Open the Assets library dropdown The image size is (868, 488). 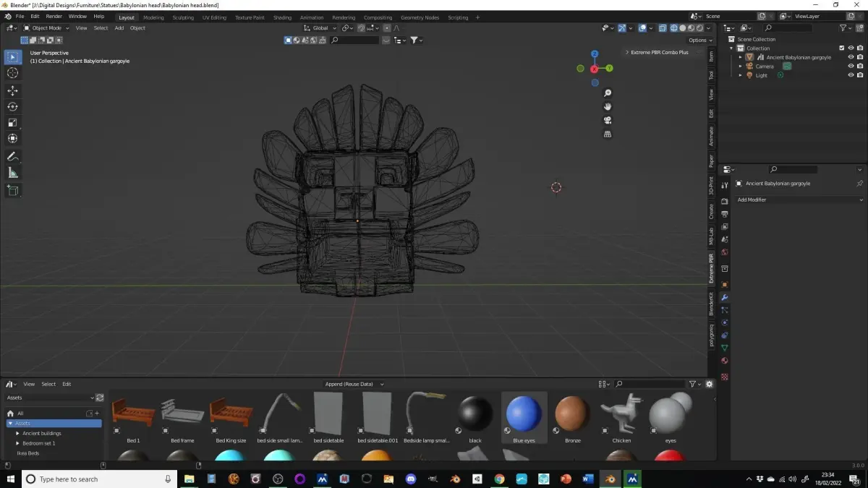49,398
